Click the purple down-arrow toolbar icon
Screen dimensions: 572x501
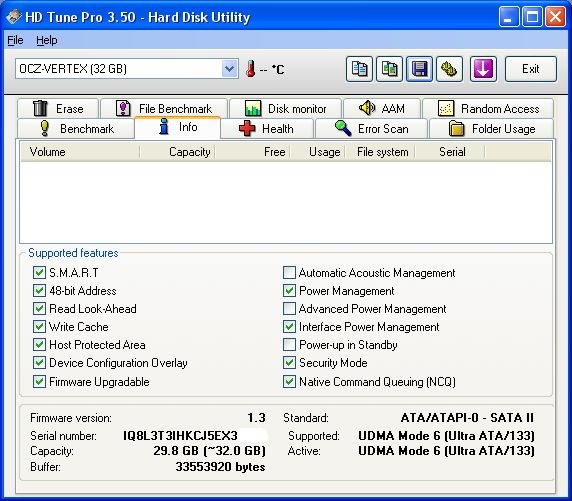483,69
